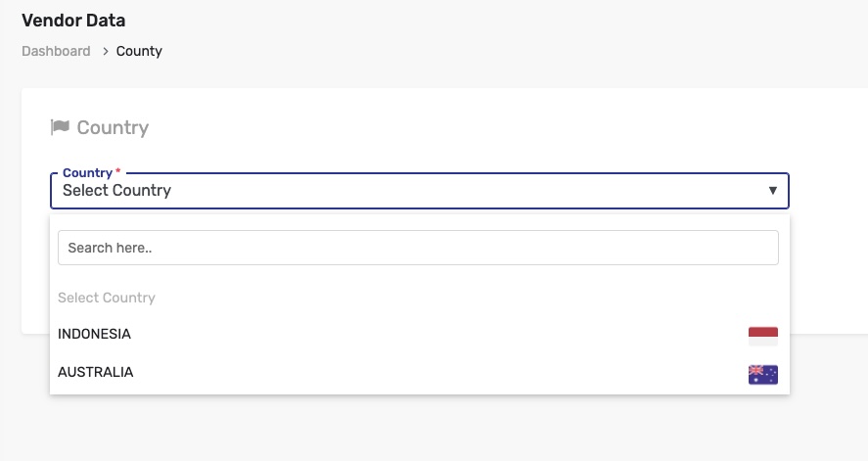
Task: Click empty white card area right of Country heading
Action: pyautogui.click(x=489, y=127)
